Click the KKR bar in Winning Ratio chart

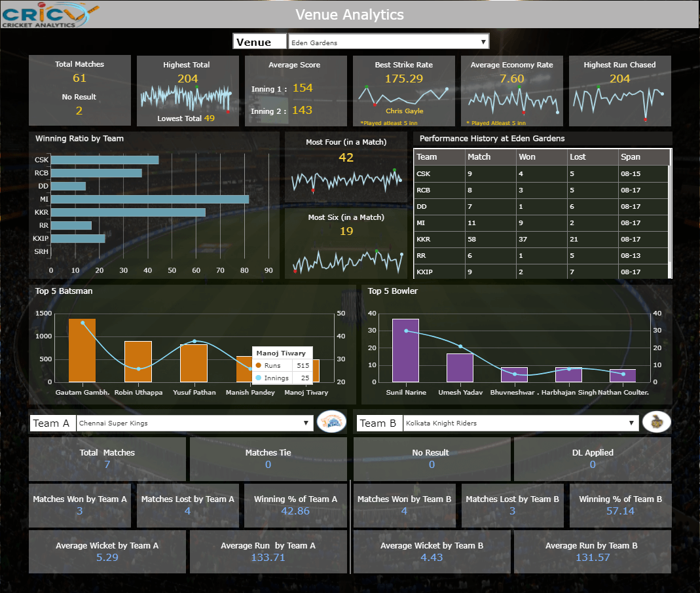(x=128, y=212)
